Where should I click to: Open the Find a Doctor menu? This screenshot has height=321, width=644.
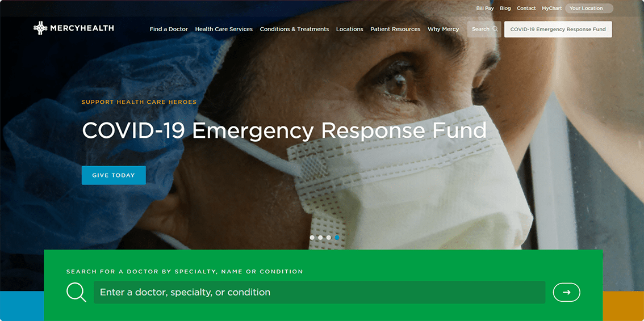169,29
